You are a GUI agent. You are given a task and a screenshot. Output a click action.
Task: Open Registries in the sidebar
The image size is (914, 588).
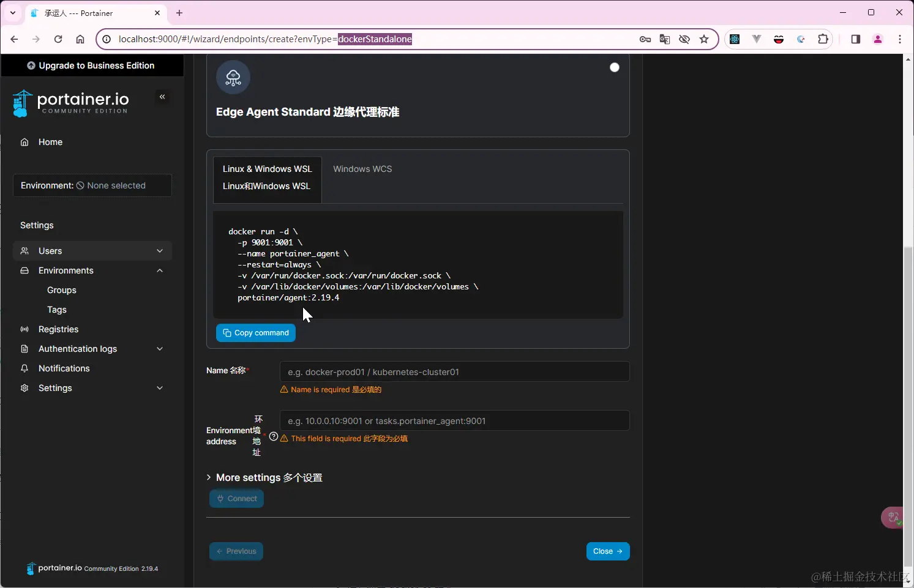(x=59, y=329)
